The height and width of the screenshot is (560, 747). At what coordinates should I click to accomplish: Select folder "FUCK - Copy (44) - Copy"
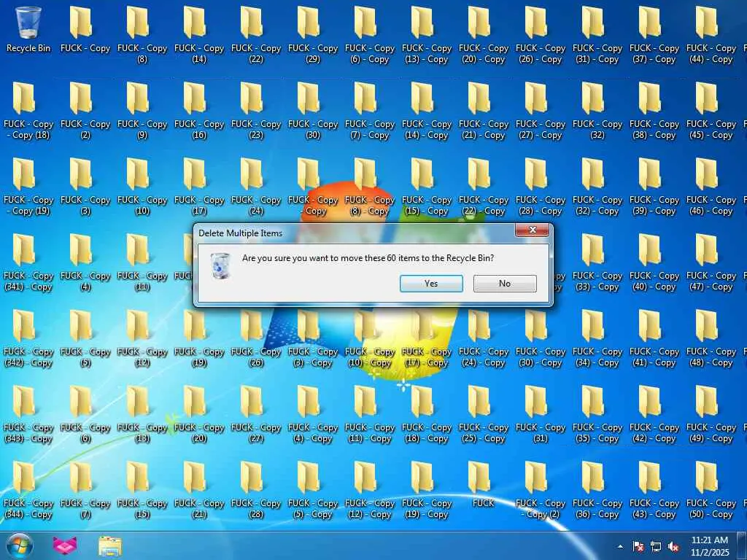click(x=711, y=35)
